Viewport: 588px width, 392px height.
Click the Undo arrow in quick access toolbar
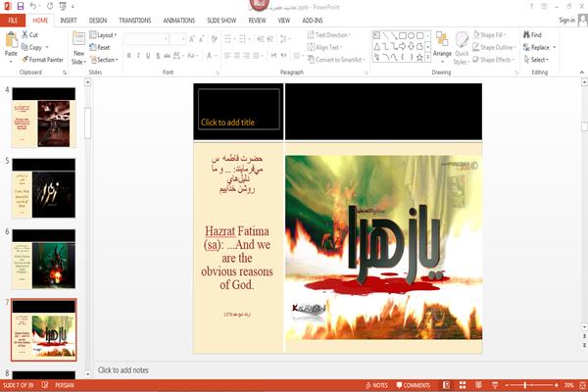33,6
